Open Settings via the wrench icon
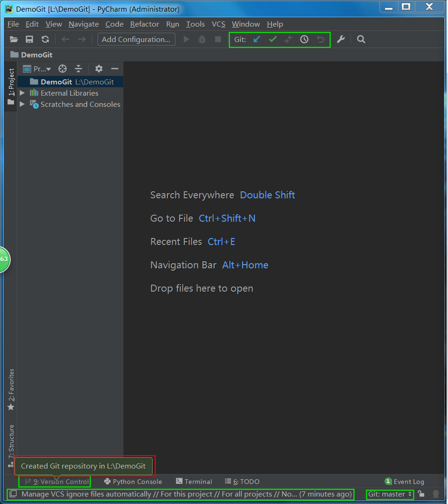Image resolution: width=448 pixels, height=504 pixels. coord(341,40)
